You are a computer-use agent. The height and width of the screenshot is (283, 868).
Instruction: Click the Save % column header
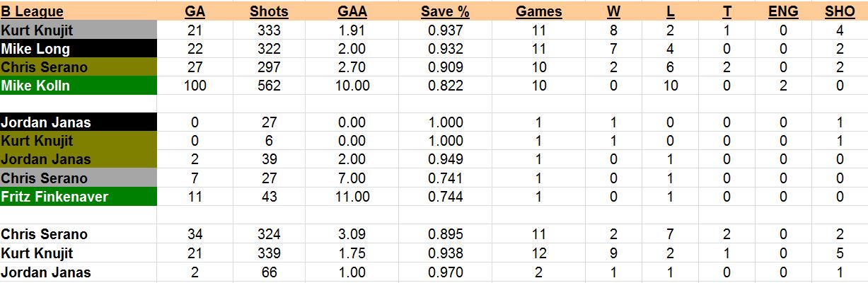[446, 11]
